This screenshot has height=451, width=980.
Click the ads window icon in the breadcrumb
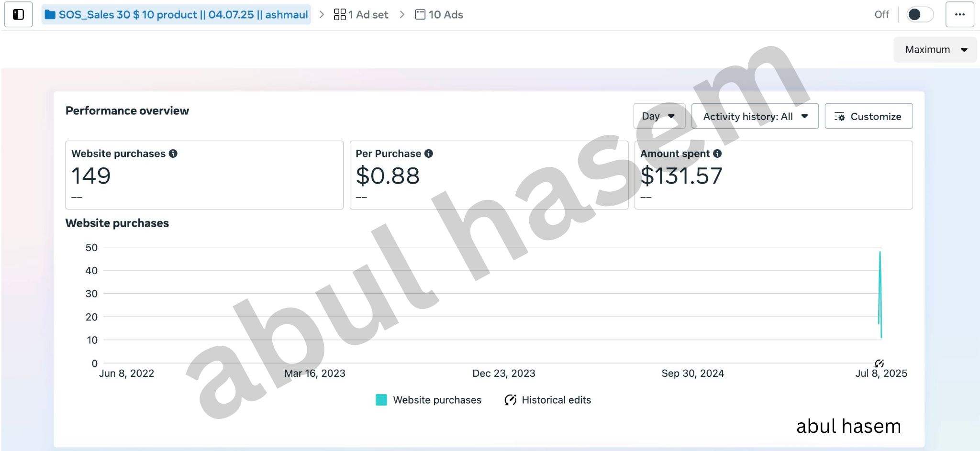click(420, 15)
